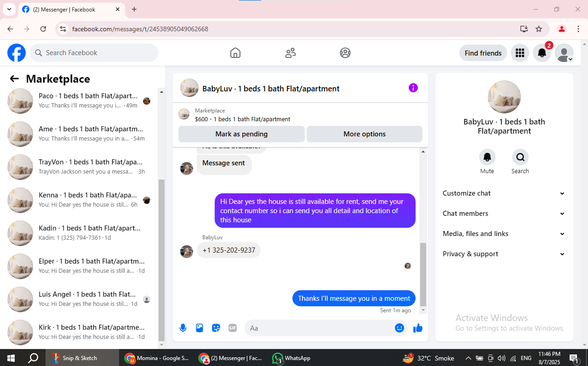588x366 pixels.
Task: Open the Facebook home logo
Action: [17, 53]
